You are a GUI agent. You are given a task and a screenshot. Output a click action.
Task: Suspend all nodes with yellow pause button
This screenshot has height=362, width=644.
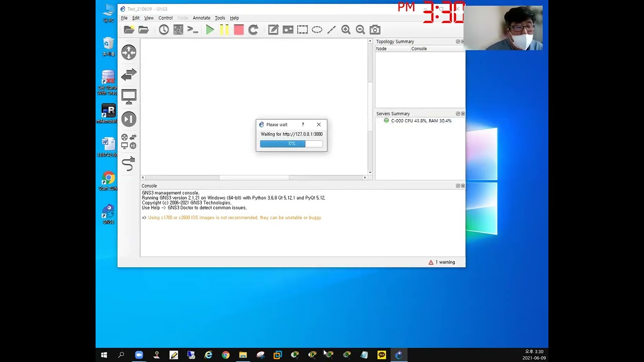pyautogui.click(x=224, y=30)
